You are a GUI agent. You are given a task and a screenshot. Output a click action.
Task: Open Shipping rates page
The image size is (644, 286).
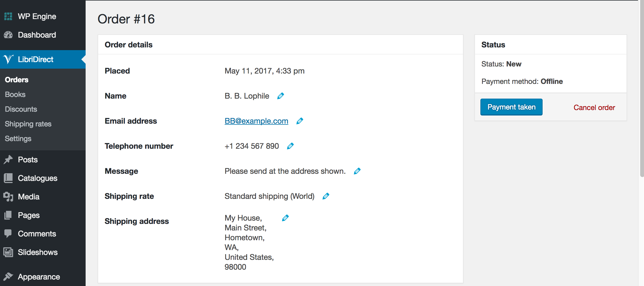(x=28, y=124)
